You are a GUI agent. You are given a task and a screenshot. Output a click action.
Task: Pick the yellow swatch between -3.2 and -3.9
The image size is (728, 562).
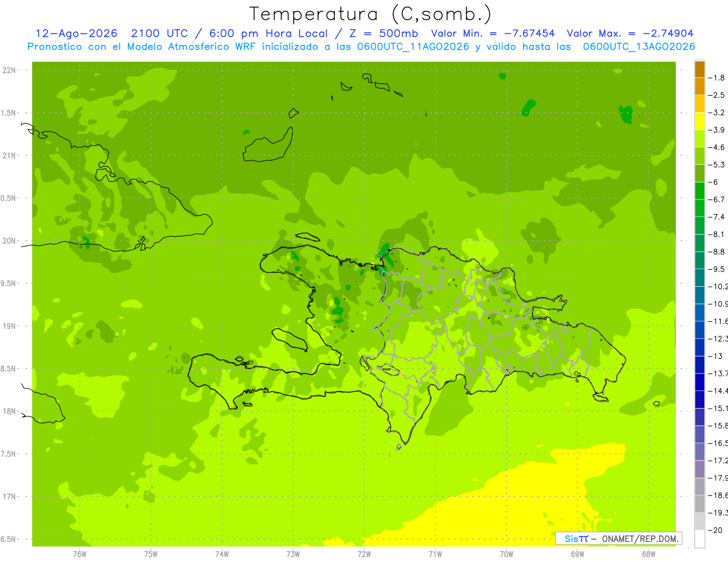pyautogui.click(x=699, y=121)
